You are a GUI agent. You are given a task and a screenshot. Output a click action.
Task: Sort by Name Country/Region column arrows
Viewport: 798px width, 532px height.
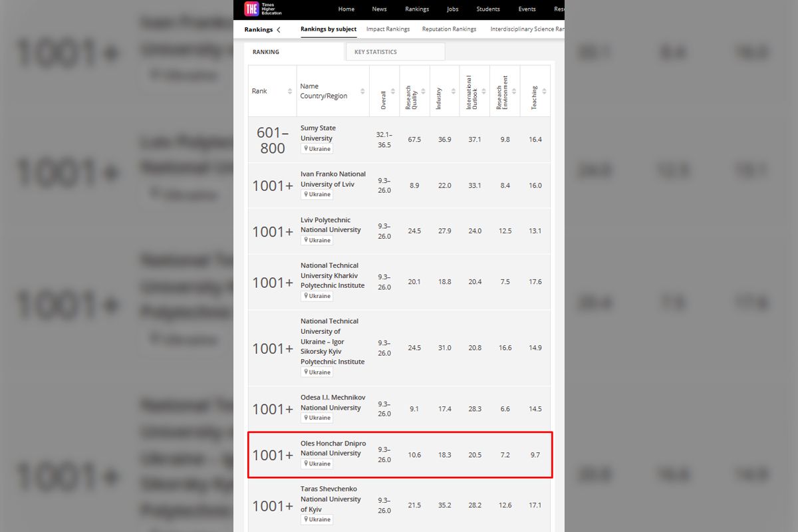click(362, 91)
